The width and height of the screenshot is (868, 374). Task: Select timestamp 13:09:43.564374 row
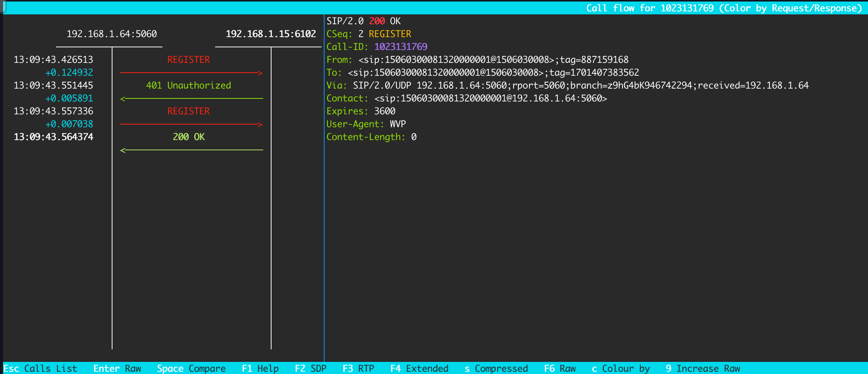click(x=53, y=137)
